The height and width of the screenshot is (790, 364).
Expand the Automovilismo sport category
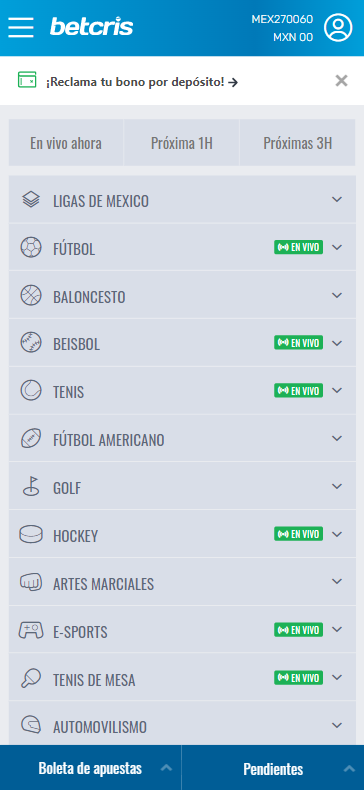click(x=182, y=726)
